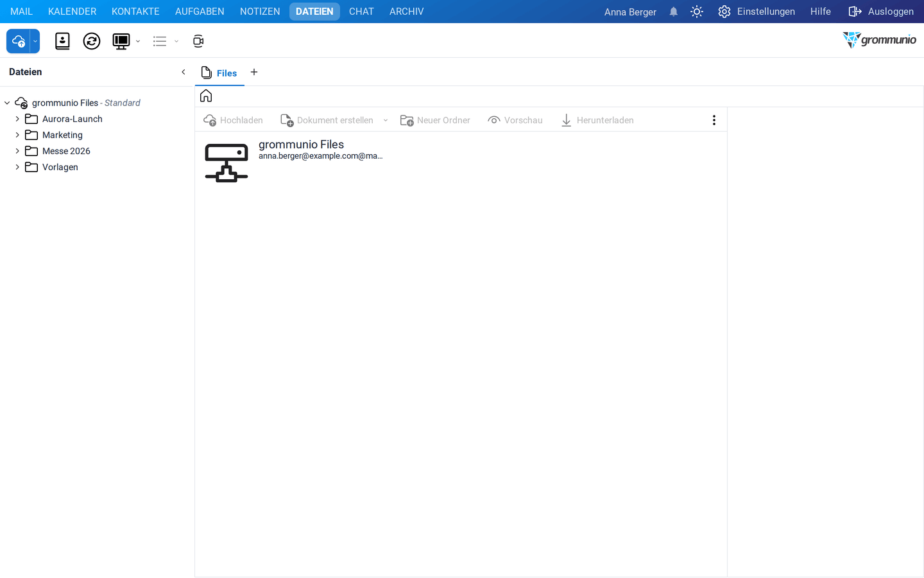Open the three-dot more options menu
Screen dimensions: 924x578
click(714, 120)
